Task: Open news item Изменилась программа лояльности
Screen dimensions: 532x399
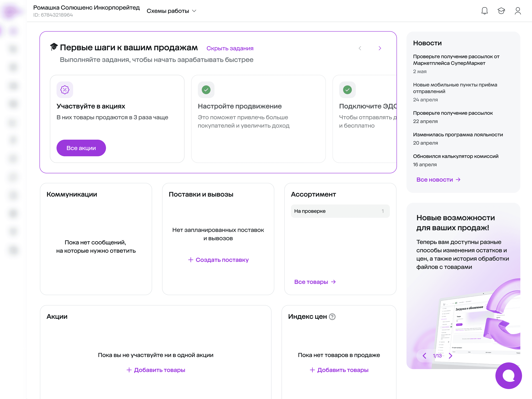Action: (458, 135)
